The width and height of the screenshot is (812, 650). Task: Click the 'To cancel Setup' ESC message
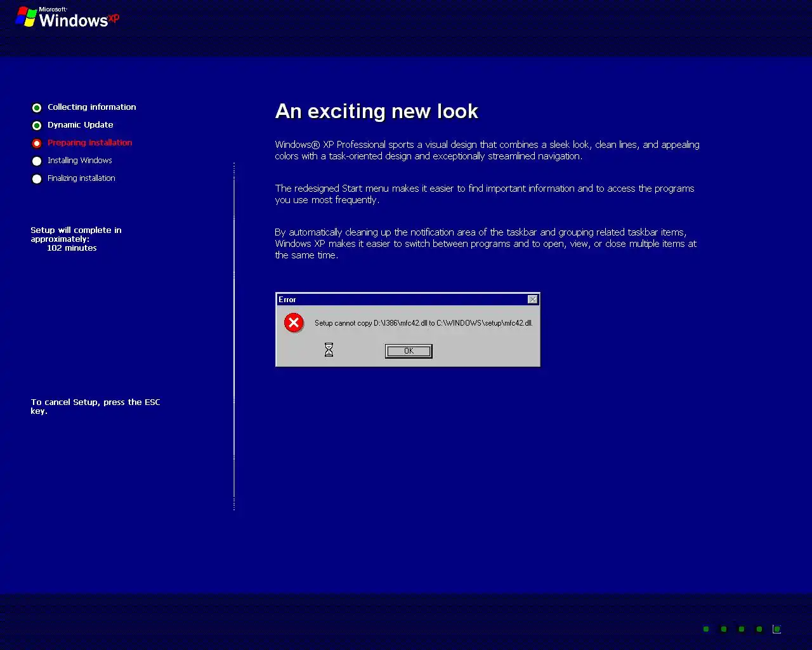point(95,406)
